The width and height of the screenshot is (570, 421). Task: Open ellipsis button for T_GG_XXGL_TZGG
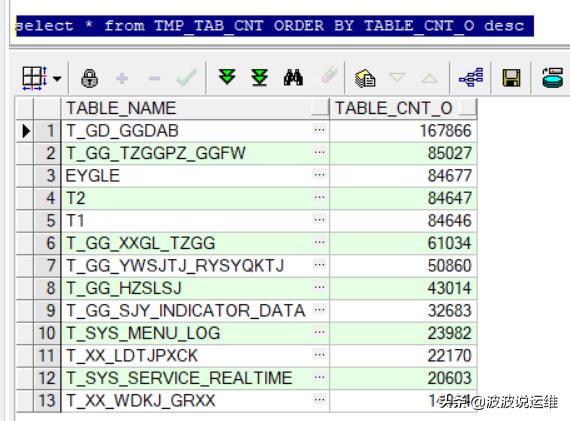point(319,242)
